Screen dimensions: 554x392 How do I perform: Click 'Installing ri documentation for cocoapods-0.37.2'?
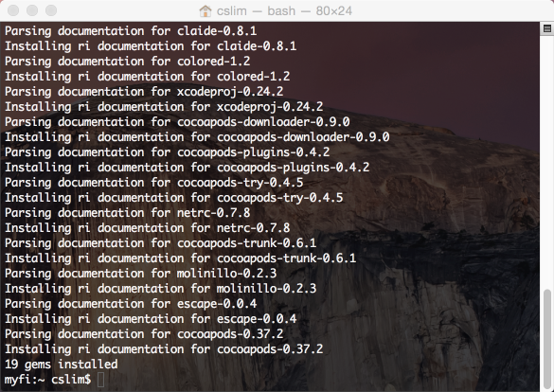pos(164,350)
